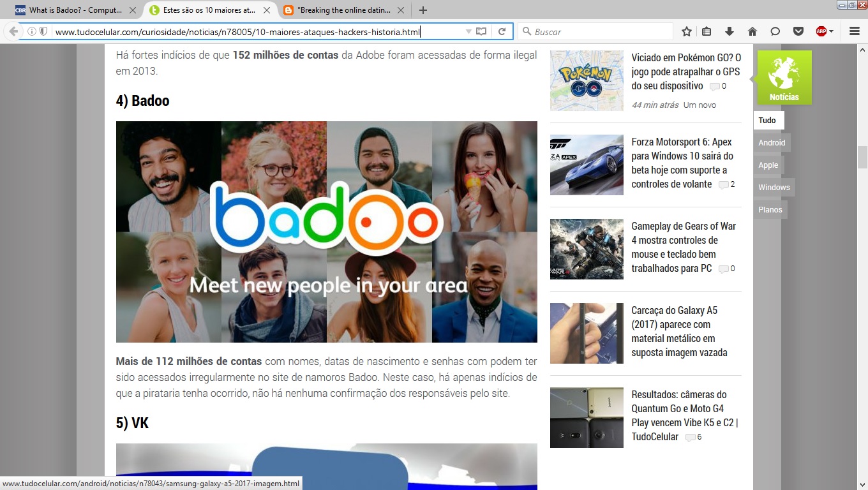
Task: Select the Android category filter
Action: (772, 143)
